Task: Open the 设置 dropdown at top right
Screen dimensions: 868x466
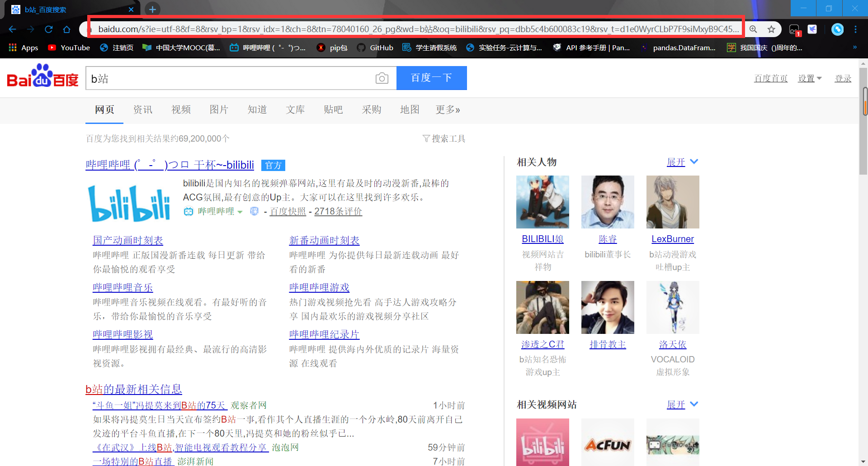Action: pyautogui.click(x=810, y=78)
